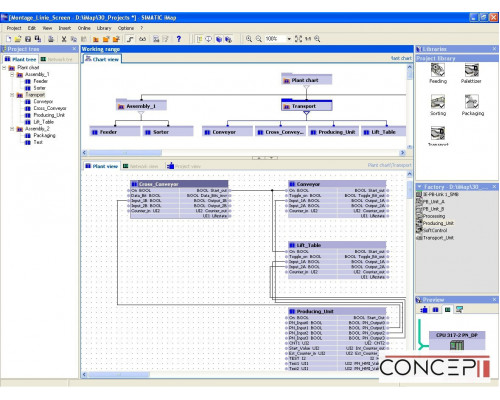
Task: Click the Zoom in magnifier icon
Action: coord(249,39)
